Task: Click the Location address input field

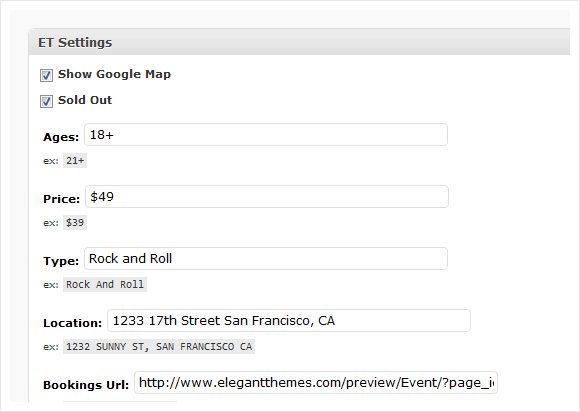Action: [289, 321]
